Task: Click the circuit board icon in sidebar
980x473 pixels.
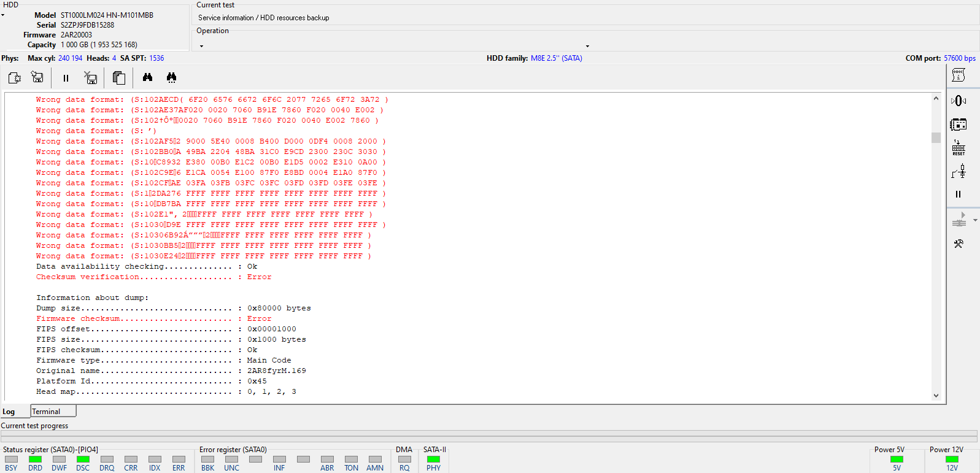Action: click(959, 125)
